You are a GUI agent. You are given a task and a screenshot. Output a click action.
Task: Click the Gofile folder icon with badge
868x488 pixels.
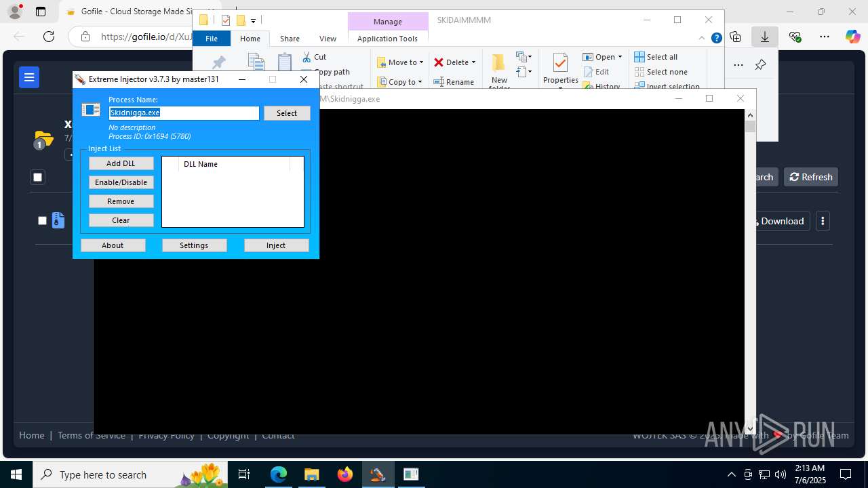point(43,140)
